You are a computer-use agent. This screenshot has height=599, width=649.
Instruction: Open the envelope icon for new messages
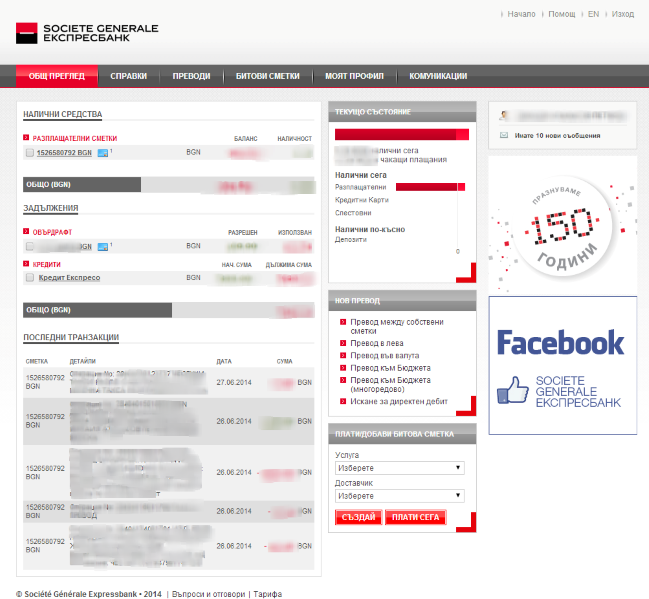(x=504, y=135)
